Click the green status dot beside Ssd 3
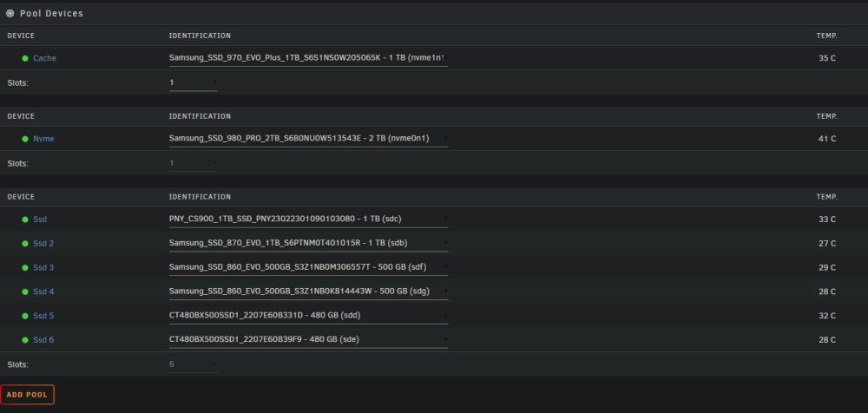This screenshot has width=868, height=413. 25,268
